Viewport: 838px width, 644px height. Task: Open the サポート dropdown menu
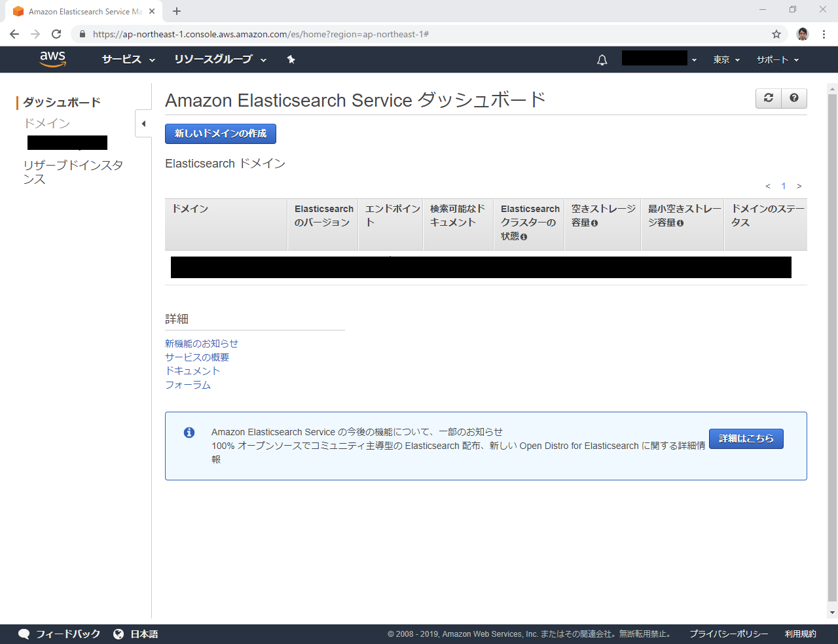tap(778, 60)
